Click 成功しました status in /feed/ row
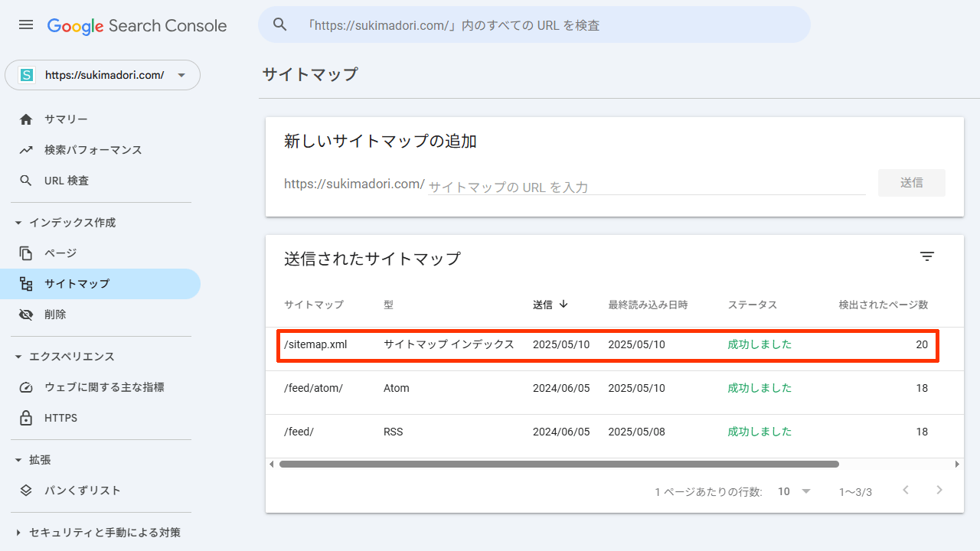The image size is (980, 551). (x=759, y=432)
